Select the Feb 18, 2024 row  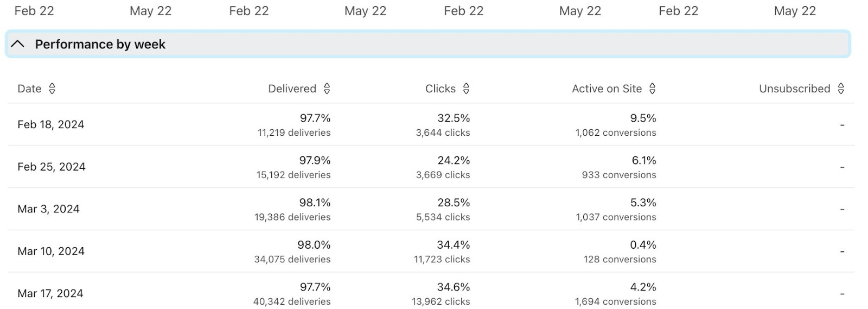point(51,124)
